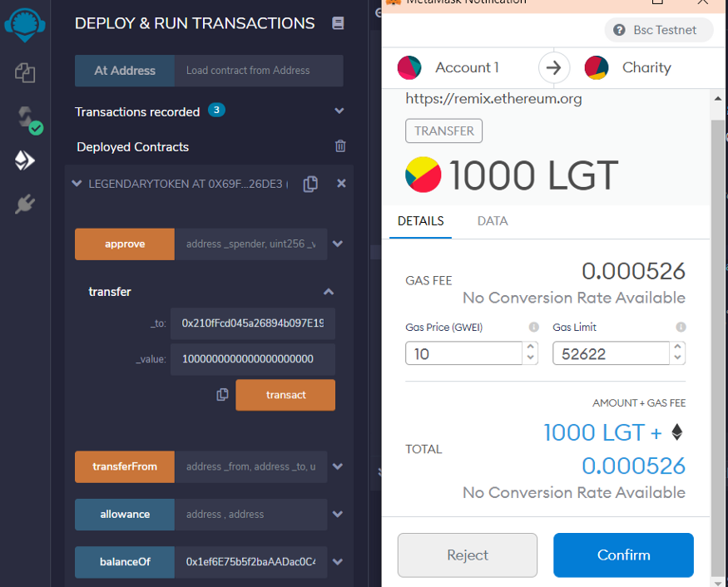Maximize the MetaMask Notification window
The image size is (728, 587).
tap(657, 2)
